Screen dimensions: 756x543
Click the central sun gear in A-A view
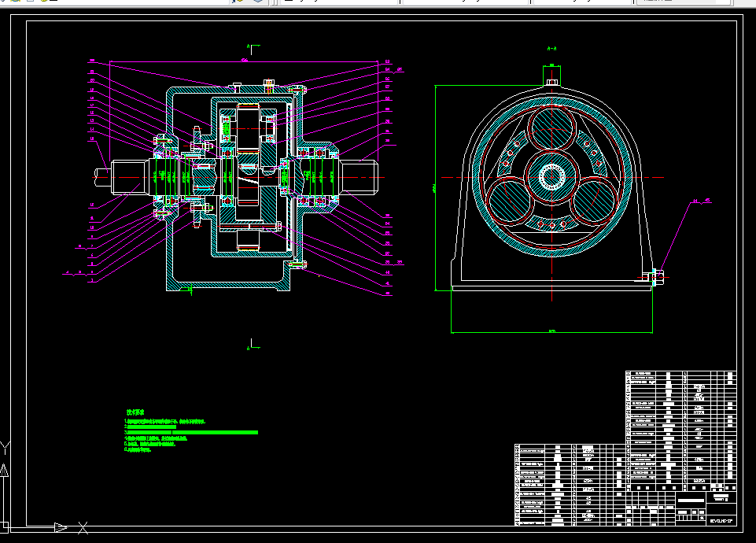(x=551, y=177)
